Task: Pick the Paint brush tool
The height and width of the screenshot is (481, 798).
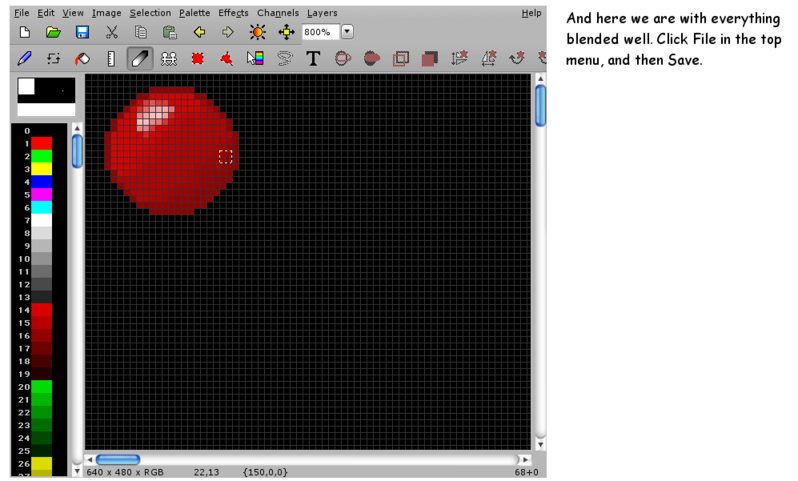Action: click(25, 59)
